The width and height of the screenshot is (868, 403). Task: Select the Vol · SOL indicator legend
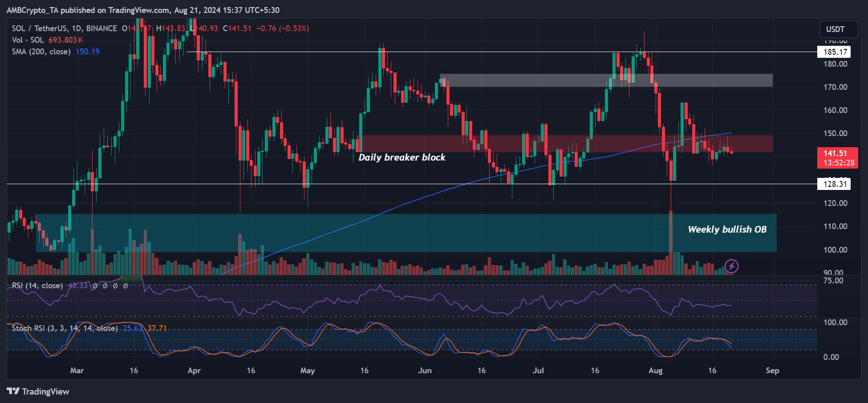tap(28, 40)
